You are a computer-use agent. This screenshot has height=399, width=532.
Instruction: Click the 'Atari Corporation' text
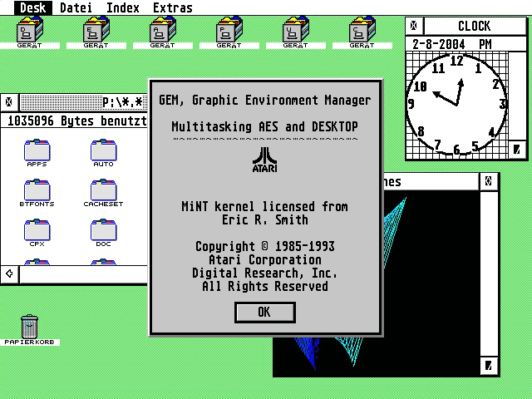pyautogui.click(x=264, y=259)
